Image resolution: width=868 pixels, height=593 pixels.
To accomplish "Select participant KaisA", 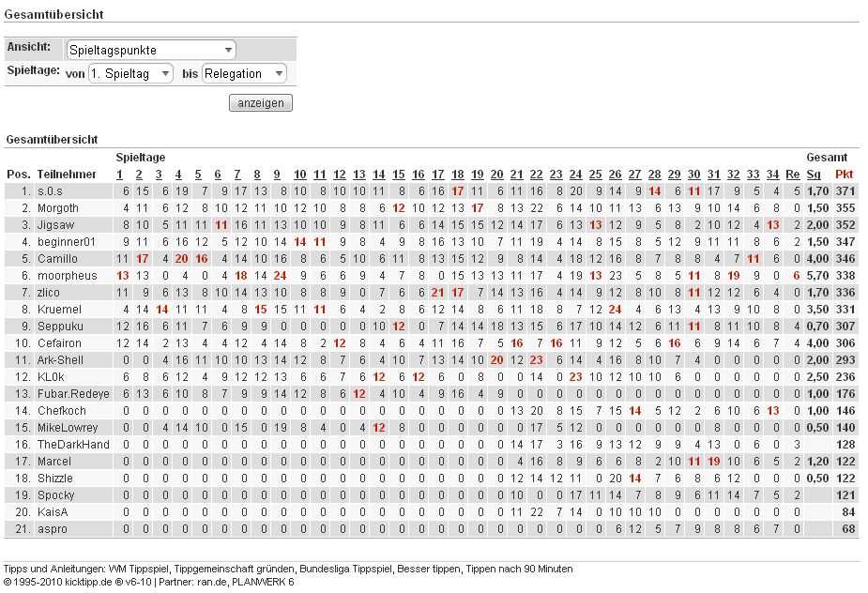I will [x=53, y=512].
